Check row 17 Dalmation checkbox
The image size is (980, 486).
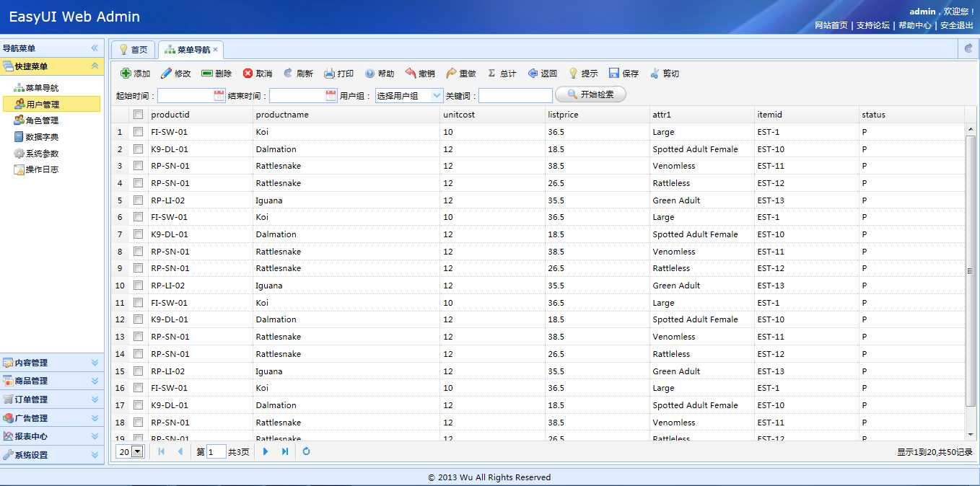click(x=138, y=405)
